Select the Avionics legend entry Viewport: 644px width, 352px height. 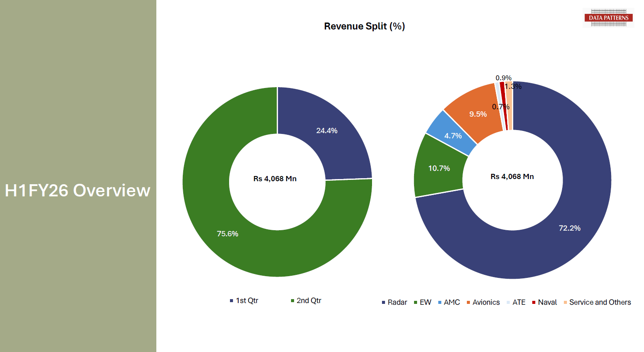click(x=483, y=302)
